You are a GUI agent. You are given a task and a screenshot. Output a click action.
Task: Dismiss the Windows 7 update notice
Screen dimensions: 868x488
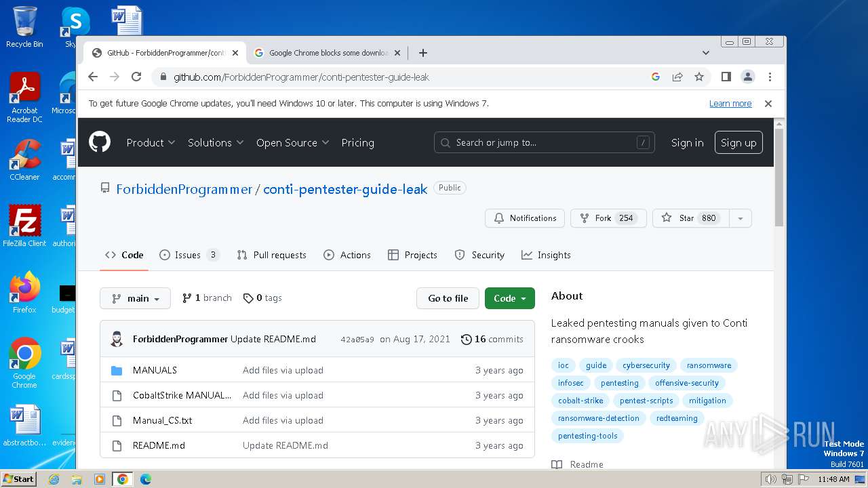point(768,104)
